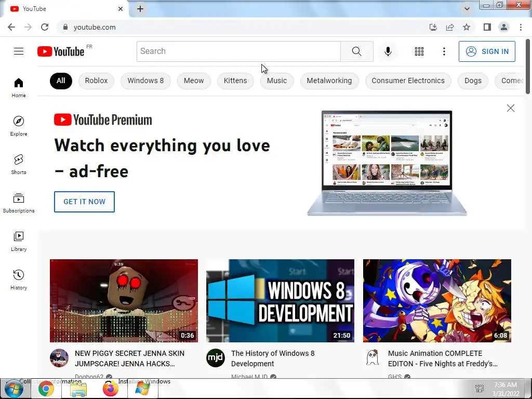Screen dimensions: 532x399
Task: Toggle the browser side panel
Action: pyautogui.click(x=487, y=27)
